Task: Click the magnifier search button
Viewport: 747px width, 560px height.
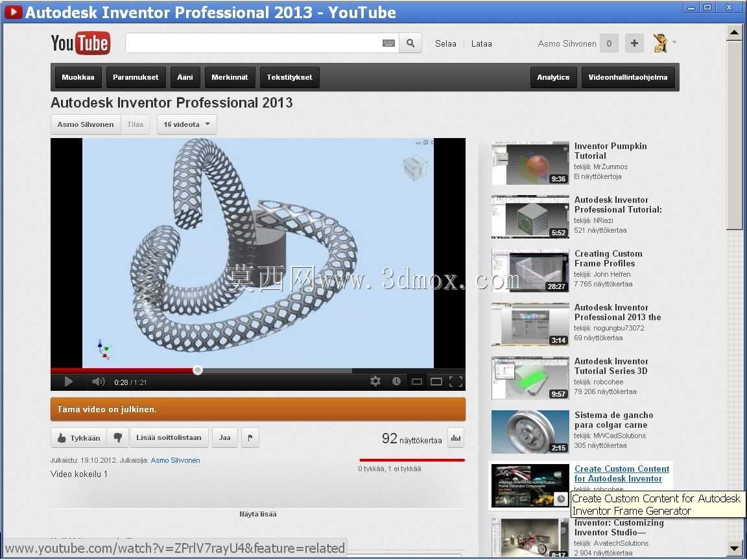Action: coord(410,43)
